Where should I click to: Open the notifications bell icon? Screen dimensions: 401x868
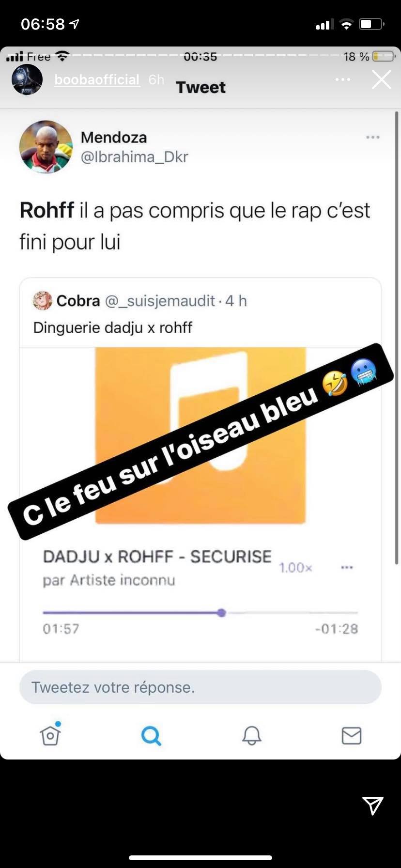click(251, 735)
